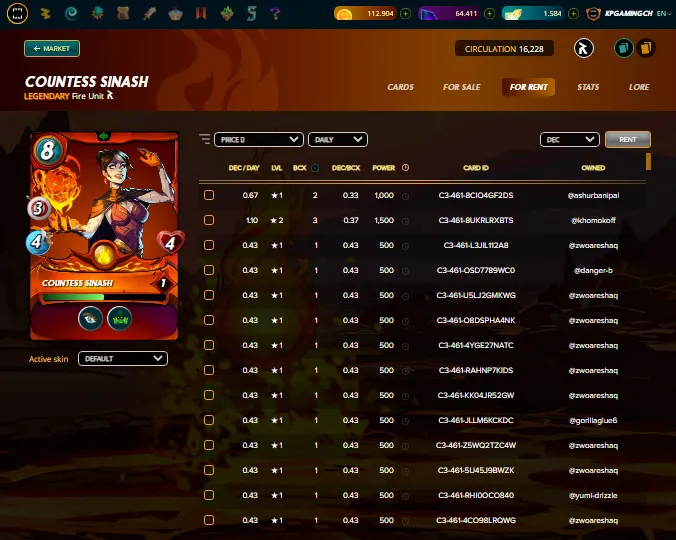
Task: Click the green card experience progress bar
Action: pyautogui.click(x=104, y=297)
